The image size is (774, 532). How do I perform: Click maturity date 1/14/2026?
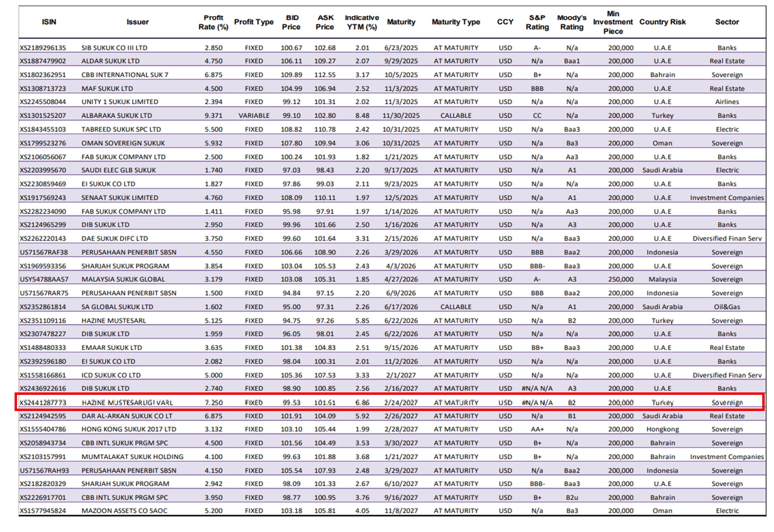401,212
